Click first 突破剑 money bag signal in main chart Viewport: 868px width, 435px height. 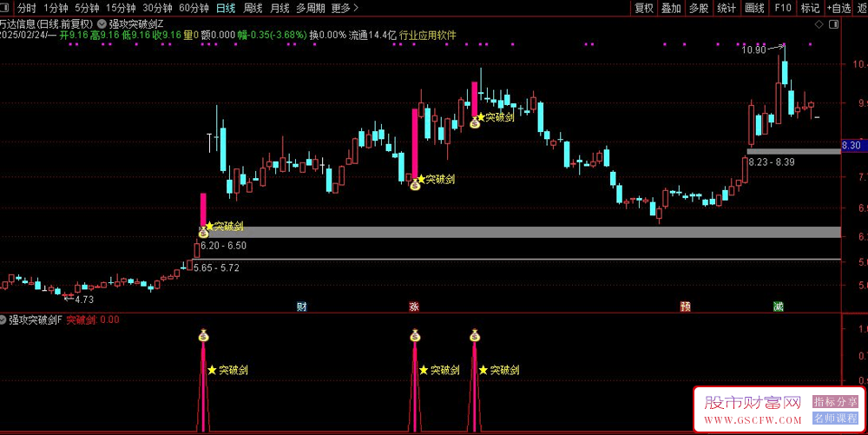tap(203, 233)
